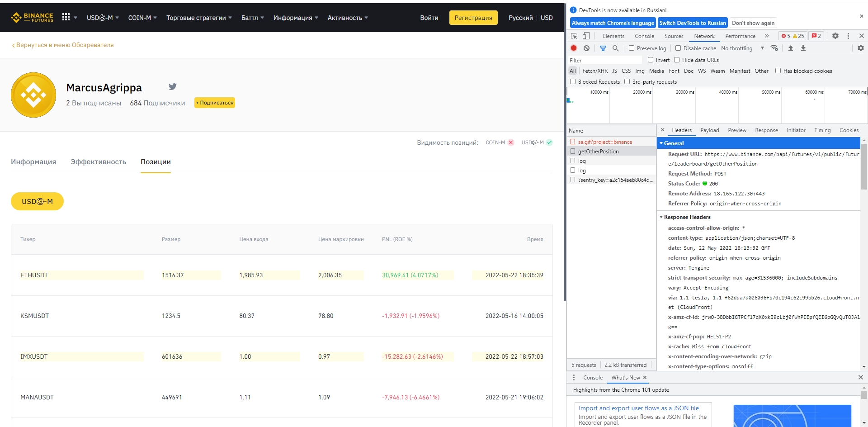Stop recording the network log
The width and height of the screenshot is (868, 427).
pyautogui.click(x=574, y=48)
